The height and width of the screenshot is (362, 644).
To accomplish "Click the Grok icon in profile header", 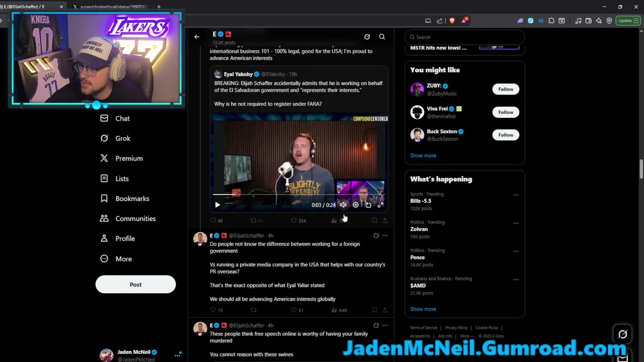I will (367, 37).
